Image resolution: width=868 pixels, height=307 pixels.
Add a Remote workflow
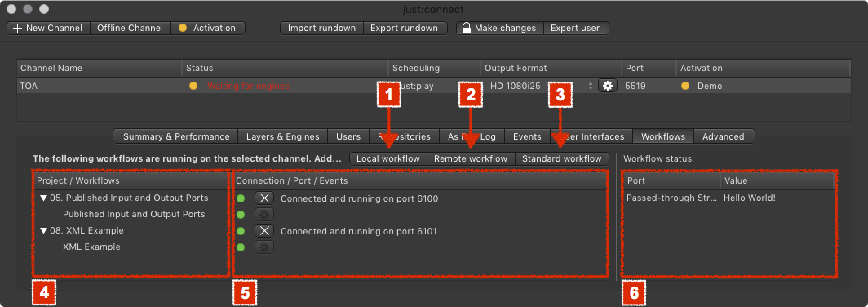click(x=471, y=158)
